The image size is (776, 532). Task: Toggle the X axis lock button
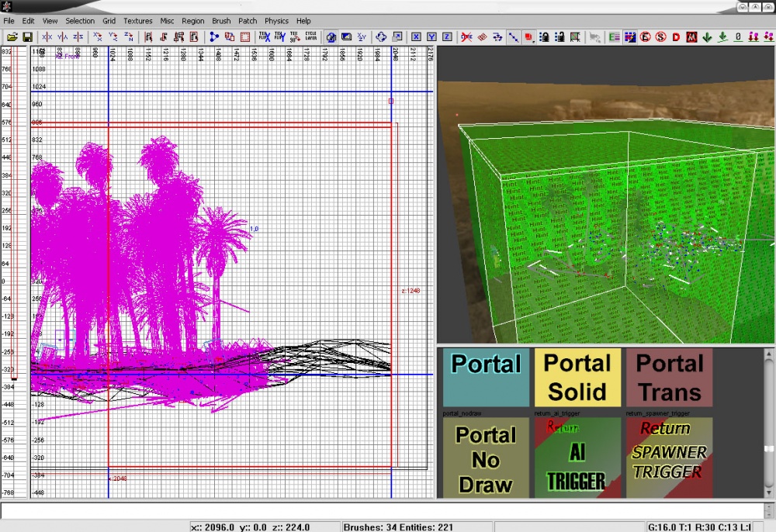[x=416, y=37]
